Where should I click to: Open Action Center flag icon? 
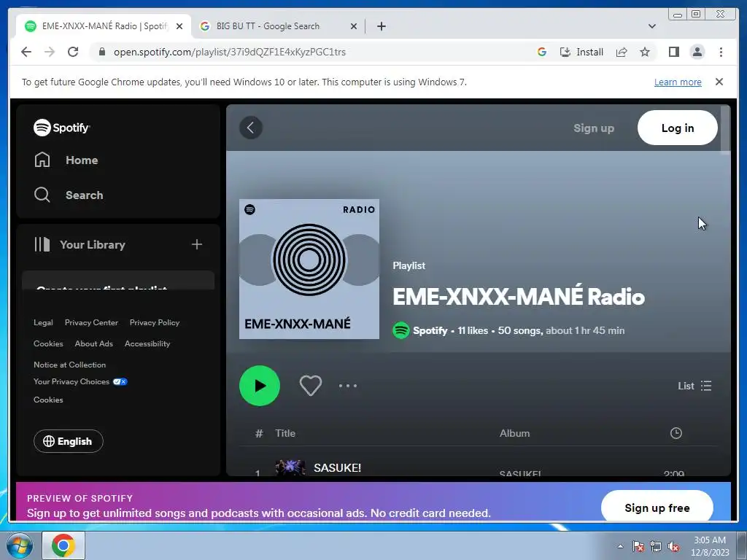(x=638, y=546)
